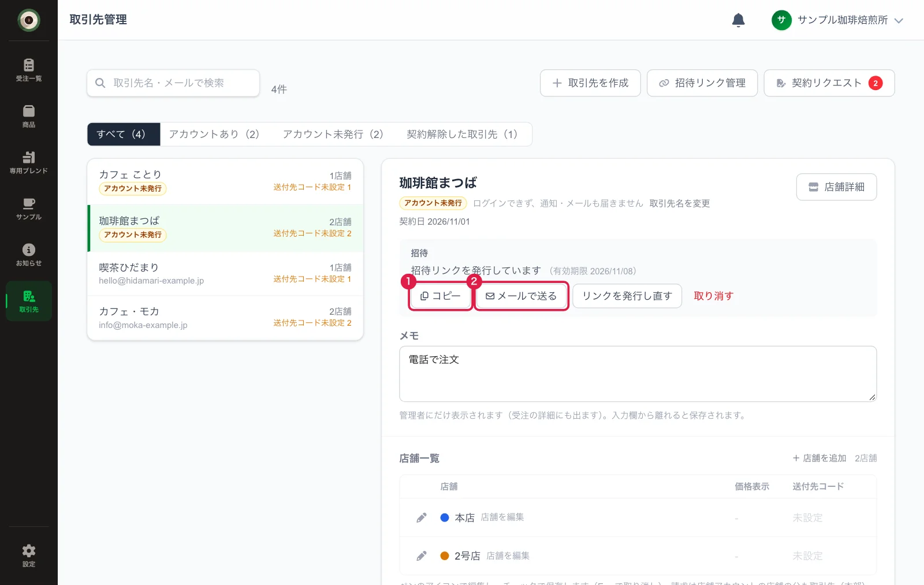The height and width of the screenshot is (585, 924).
Task: Open the サンプル sidebar item
Action: pyautogui.click(x=28, y=208)
